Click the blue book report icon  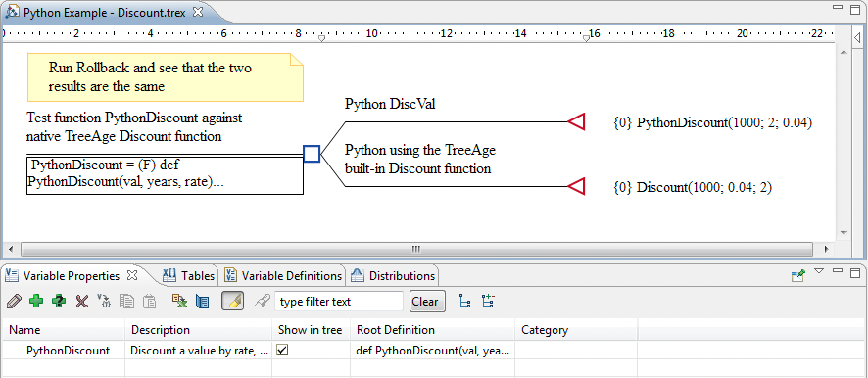pyautogui.click(x=203, y=302)
